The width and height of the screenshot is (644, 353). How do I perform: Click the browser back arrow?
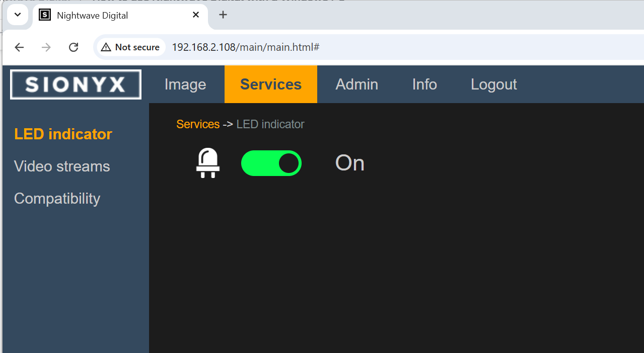click(19, 47)
